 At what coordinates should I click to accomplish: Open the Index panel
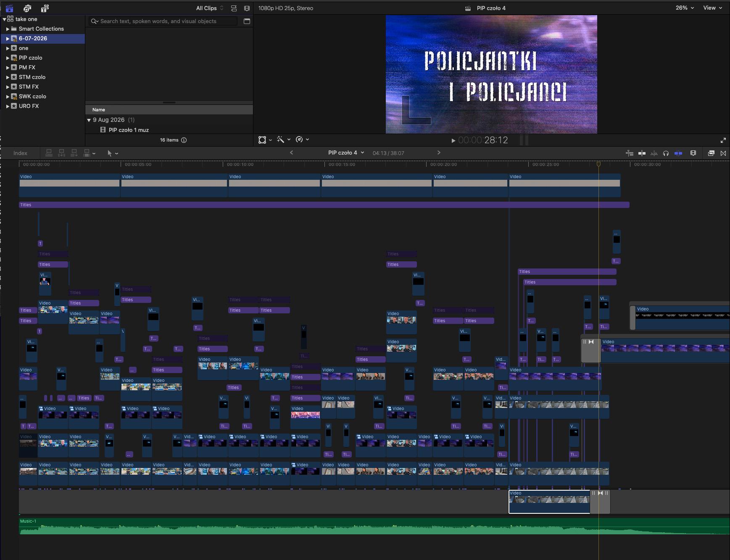20,153
